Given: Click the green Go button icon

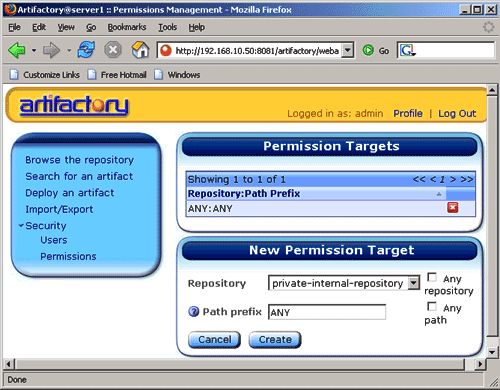Looking at the screenshot, I should [368, 51].
